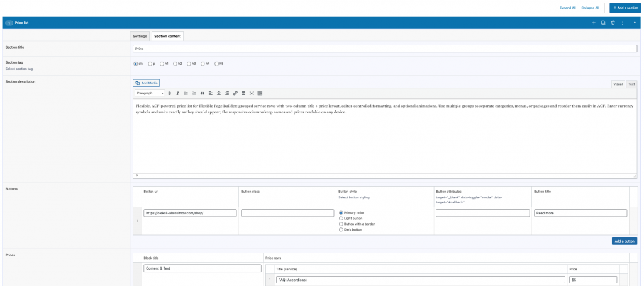Viewport: 644px width, 286px height.
Task: Click Block title field Content & Text
Action: pos(203,268)
